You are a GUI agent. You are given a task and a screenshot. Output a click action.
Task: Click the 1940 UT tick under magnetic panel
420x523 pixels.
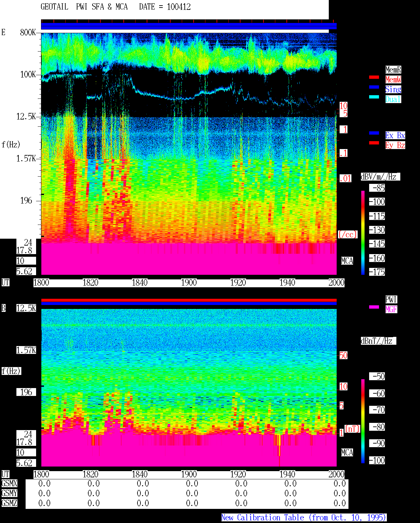(x=287, y=474)
